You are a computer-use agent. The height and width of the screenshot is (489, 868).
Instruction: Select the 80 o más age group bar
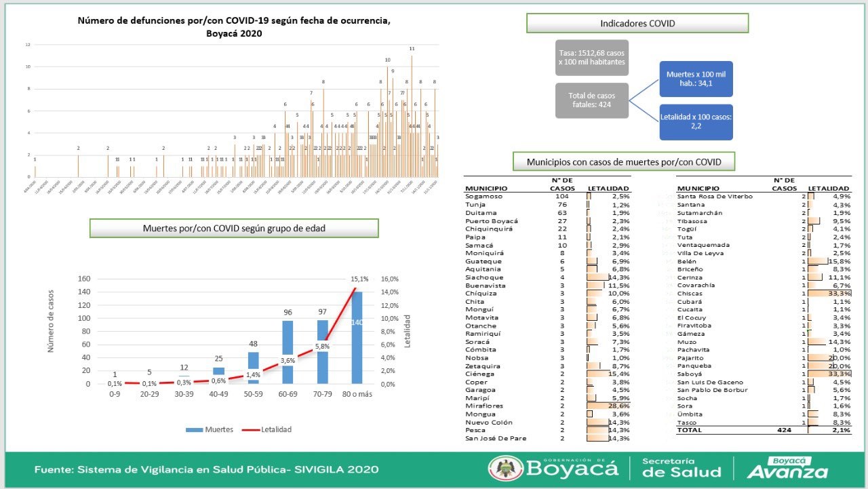357,338
